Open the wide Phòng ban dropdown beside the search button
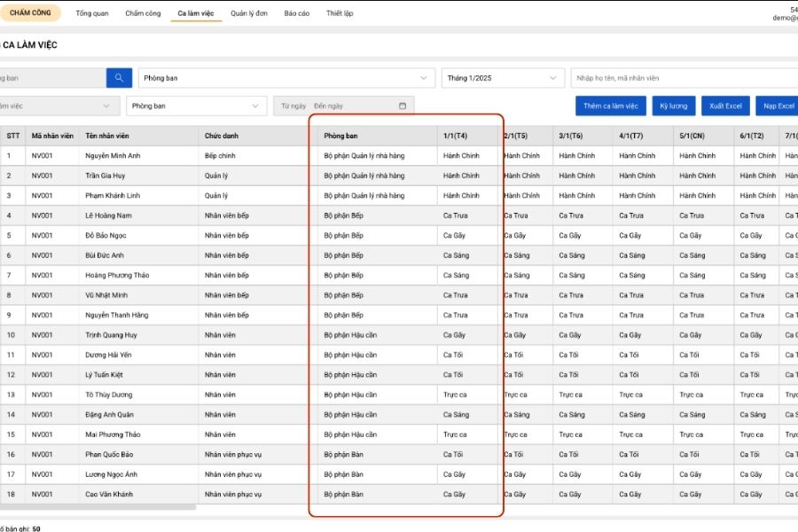The width and height of the screenshot is (798, 532). [286, 78]
